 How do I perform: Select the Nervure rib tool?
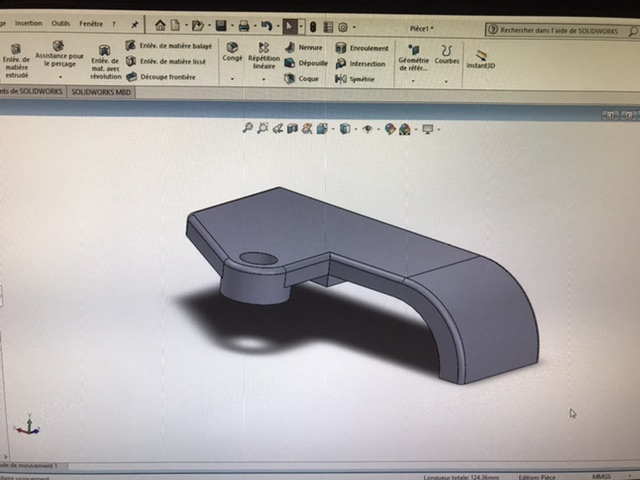point(304,46)
